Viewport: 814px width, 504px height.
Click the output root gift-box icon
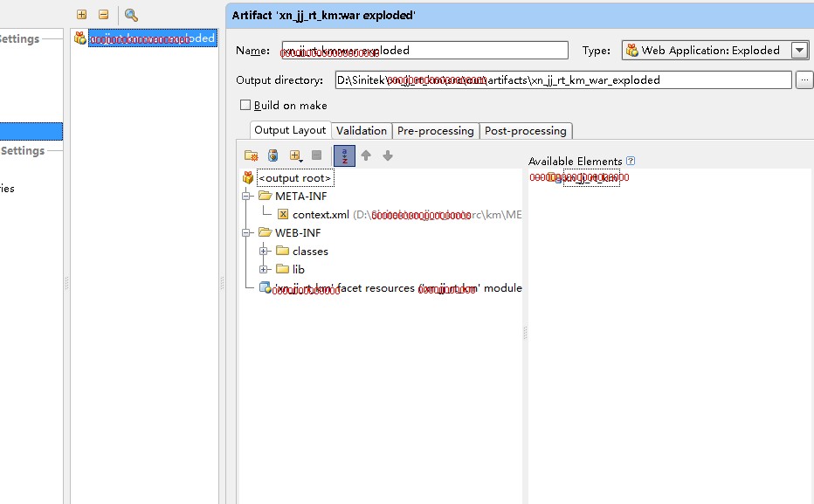tap(248, 178)
